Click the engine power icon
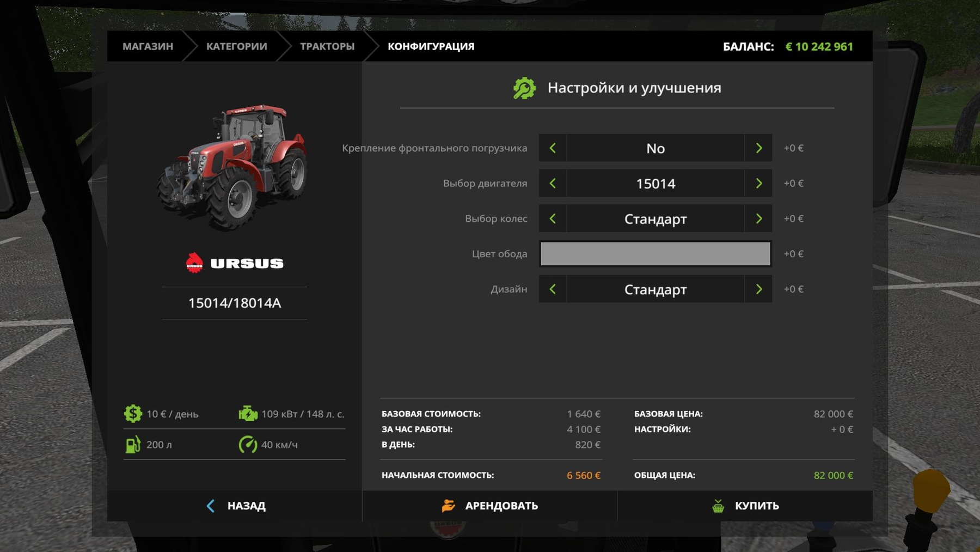The image size is (980, 552). (x=248, y=414)
